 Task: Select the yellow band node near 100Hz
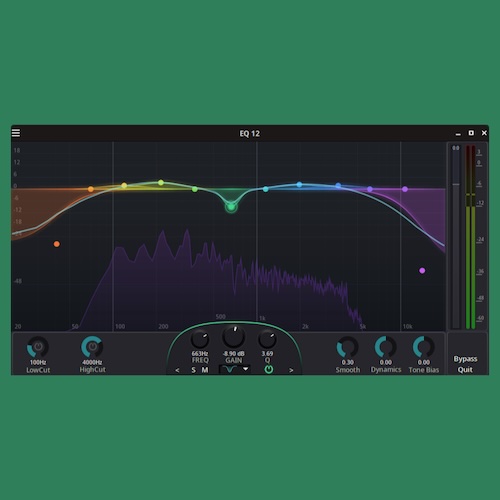pos(124,185)
